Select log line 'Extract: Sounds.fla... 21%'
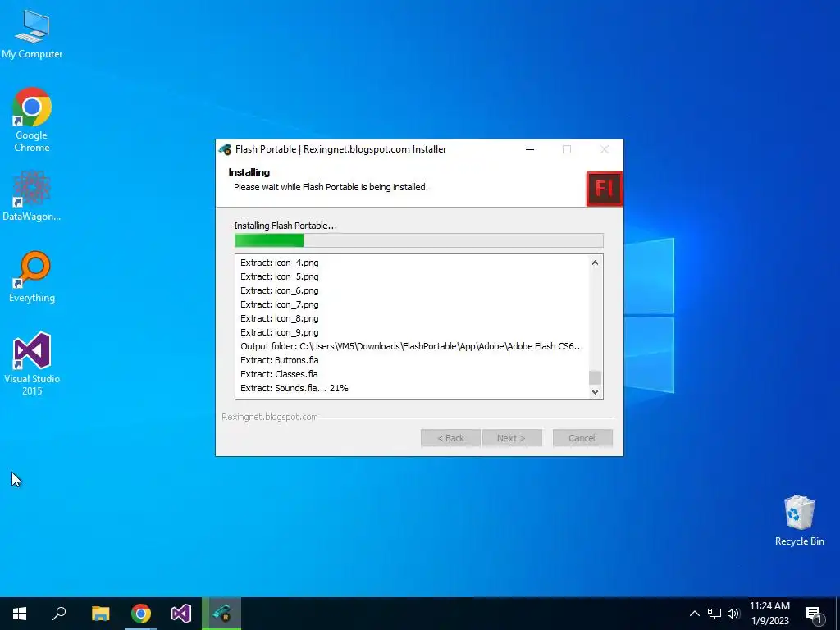Image resolution: width=840 pixels, height=630 pixels. tap(294, 388)
